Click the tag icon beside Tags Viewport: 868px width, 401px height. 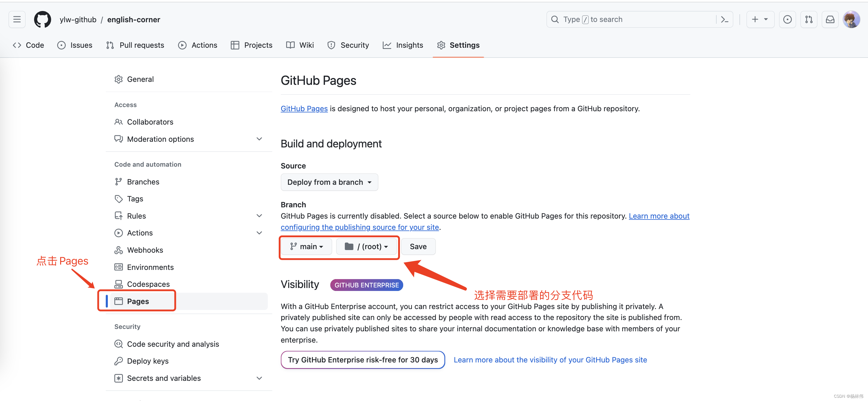point(118,199)
